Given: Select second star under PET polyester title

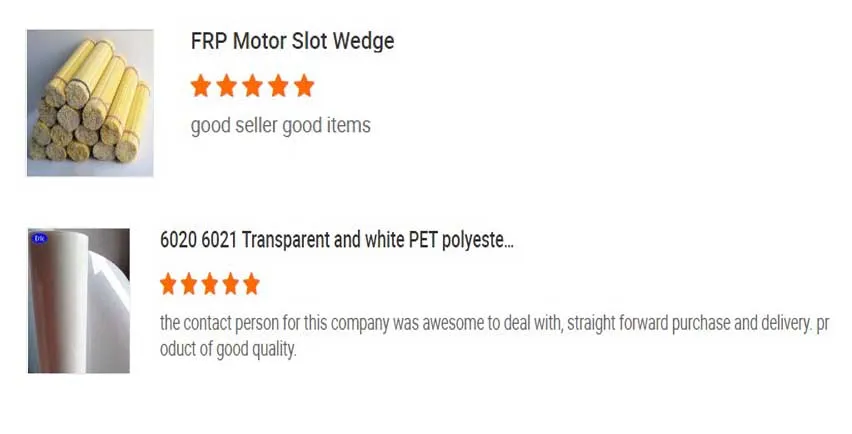Looking at the screenshot, I should pos(190,285).
